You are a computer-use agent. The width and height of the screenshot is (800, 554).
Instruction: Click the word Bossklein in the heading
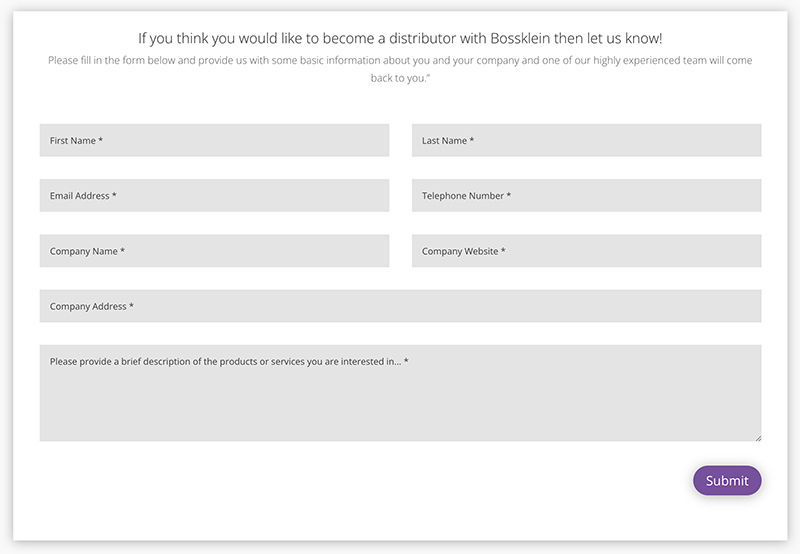click(x=520, y=38)
